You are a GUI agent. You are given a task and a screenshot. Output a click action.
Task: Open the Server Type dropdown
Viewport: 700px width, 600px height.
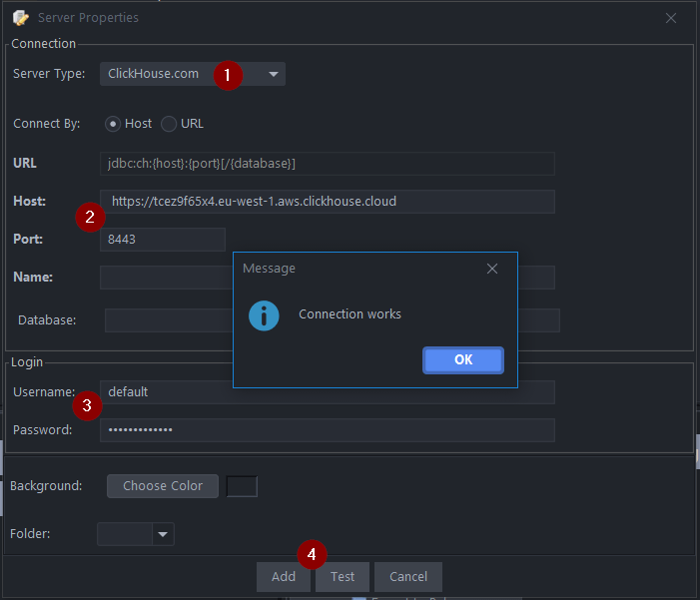tap(192, 74)
